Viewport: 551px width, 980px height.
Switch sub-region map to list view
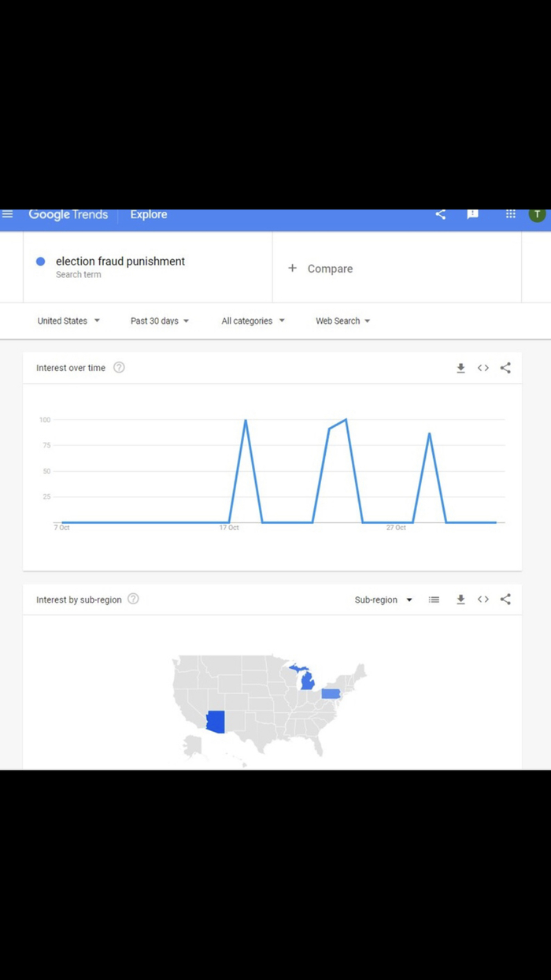[x=434, y=600]
